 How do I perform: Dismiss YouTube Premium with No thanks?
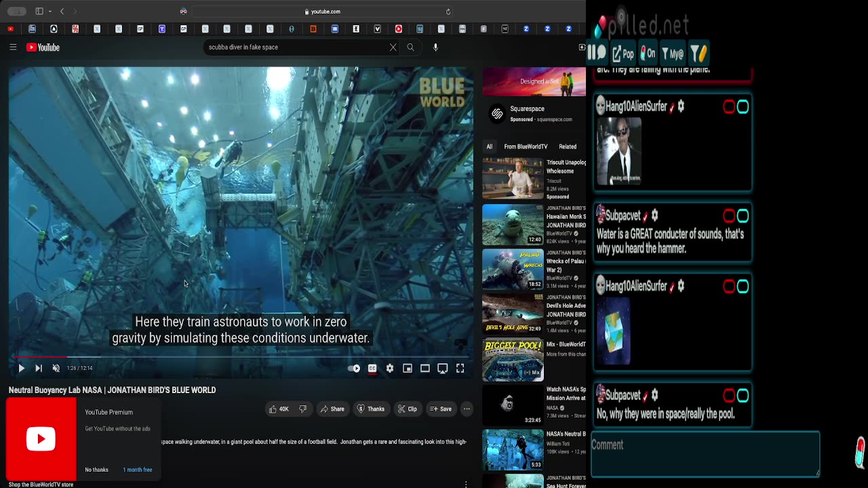click(x=96, y=470)
